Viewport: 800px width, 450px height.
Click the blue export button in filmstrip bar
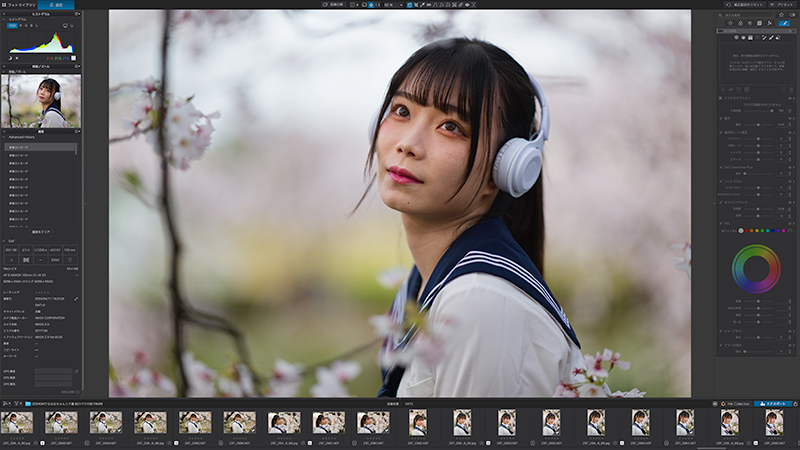(773, 404)
